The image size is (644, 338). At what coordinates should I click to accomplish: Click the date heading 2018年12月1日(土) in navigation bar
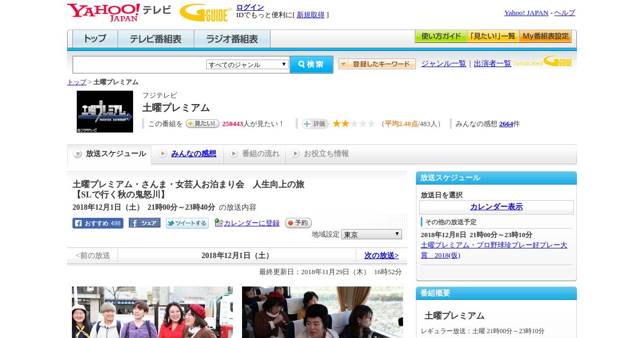[x=237, y=256]
